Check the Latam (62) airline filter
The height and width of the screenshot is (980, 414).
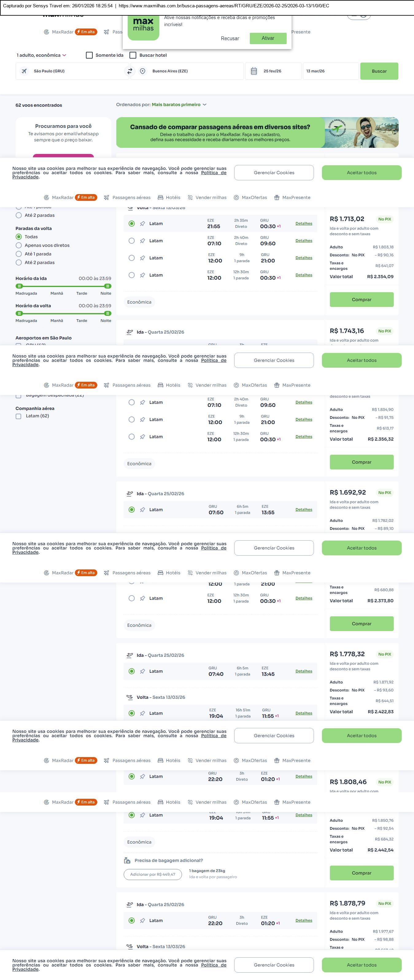click(x=18, y=416)
